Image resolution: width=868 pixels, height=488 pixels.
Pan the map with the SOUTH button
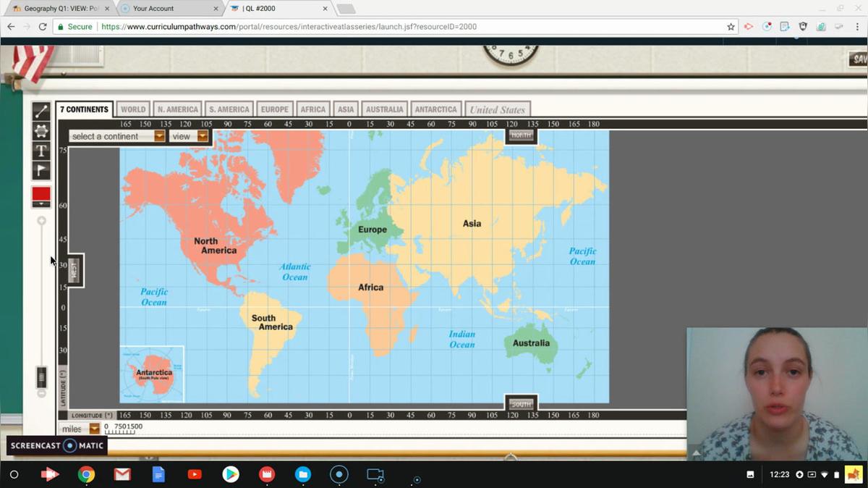(x=521, y=404)
